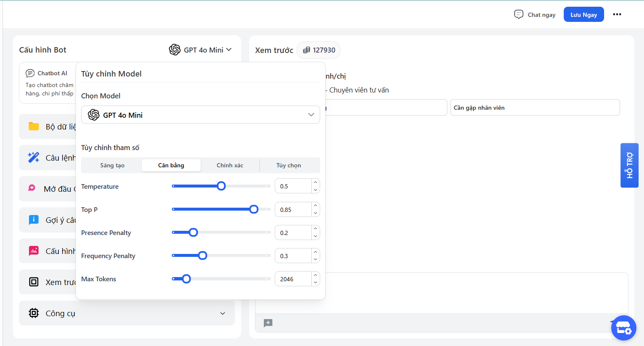Image resolution: width=644 pixels, height=346 pixels.
Task: Click the Top P value input field
Action: [x=293, y=210]
